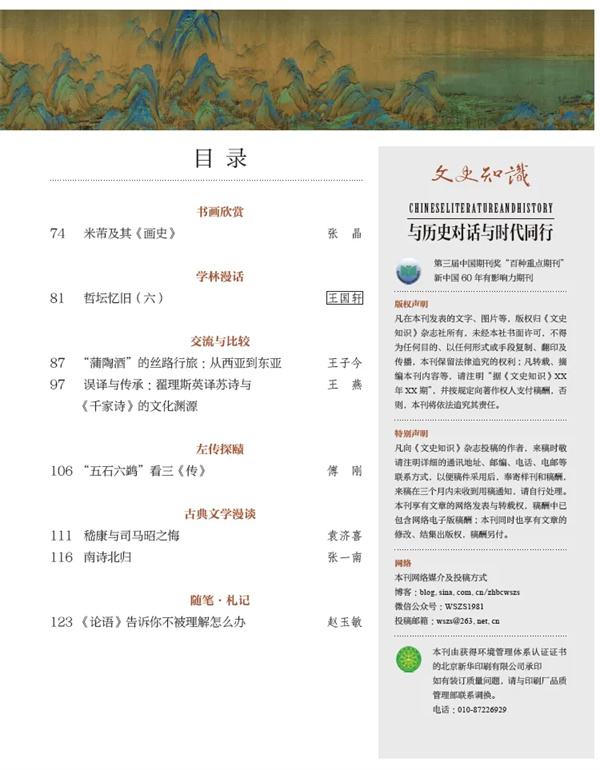
Task: Click author name 傅刚
Action: [345, 471]
